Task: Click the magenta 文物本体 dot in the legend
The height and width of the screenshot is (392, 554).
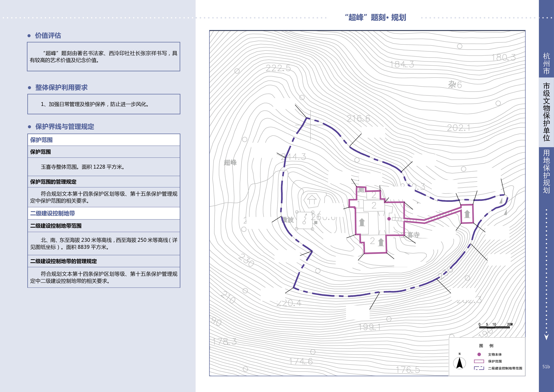Action: (x=479, y=354)
